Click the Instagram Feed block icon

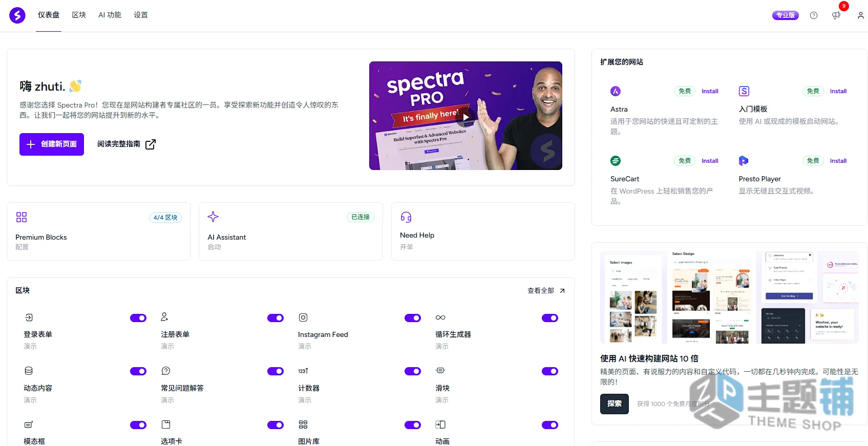point(303,317)
